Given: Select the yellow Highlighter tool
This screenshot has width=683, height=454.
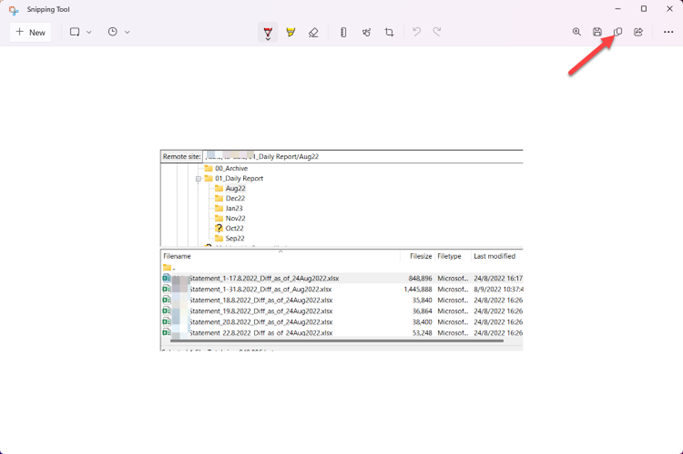Looking at the screenshot, I should [291, 32].
